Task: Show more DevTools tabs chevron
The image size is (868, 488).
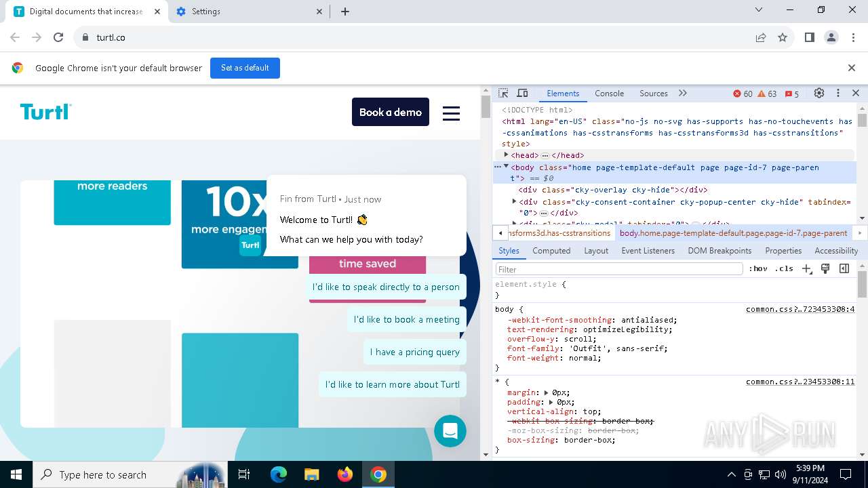Action: [x=683, y=94]
